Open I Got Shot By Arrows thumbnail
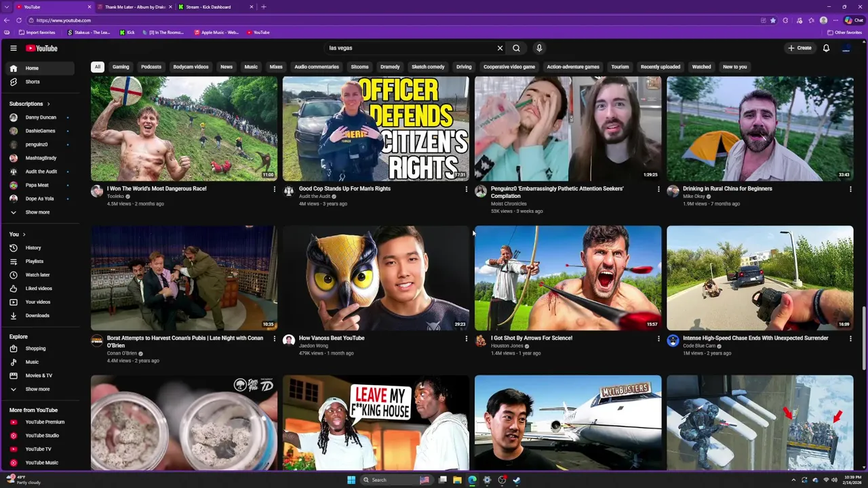This screenshot has width=868, height=488. point(568,278)
